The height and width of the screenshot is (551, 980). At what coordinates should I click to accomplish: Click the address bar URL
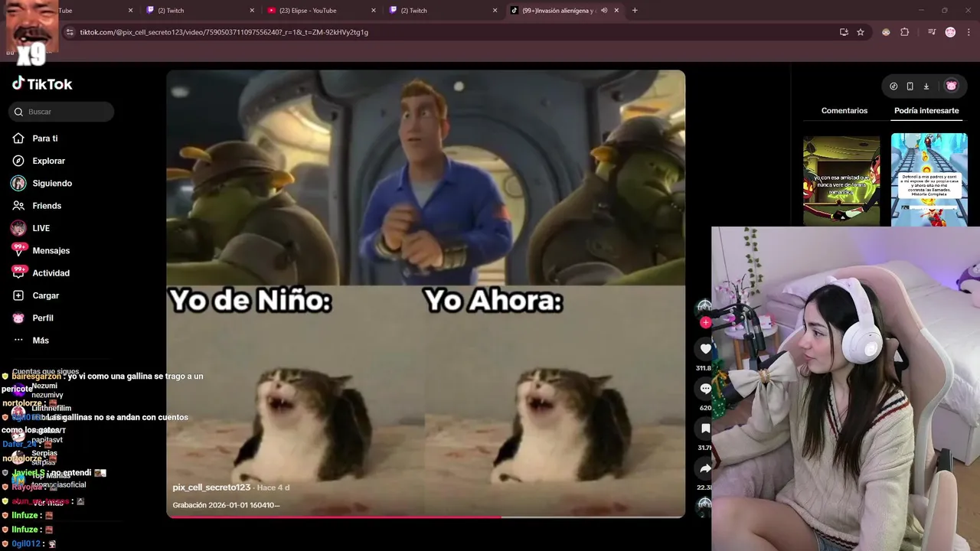click(224, 32)
